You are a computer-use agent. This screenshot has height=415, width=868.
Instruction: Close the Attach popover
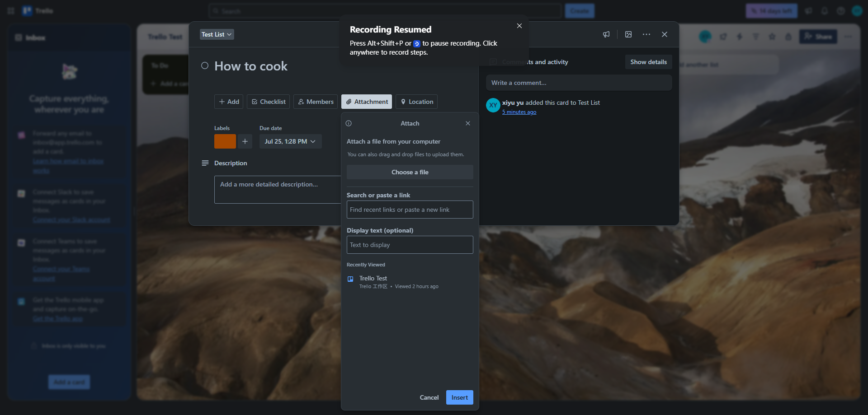pyautogui.click(x=468, y=123)
